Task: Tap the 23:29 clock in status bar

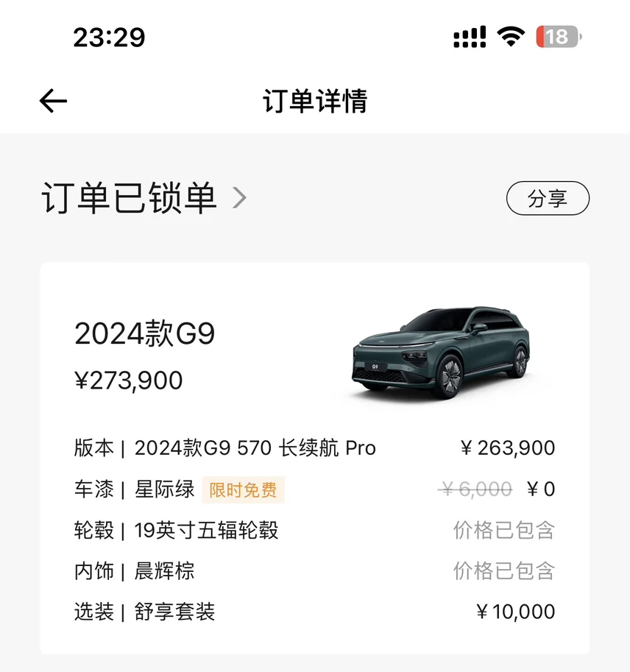Action: (x=109, y=36)
